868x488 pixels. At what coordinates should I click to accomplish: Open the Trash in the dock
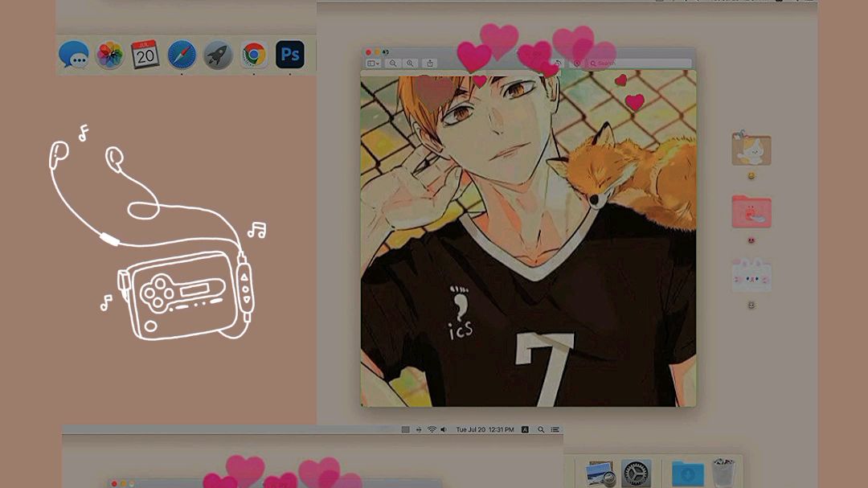(x=723, y=473)
